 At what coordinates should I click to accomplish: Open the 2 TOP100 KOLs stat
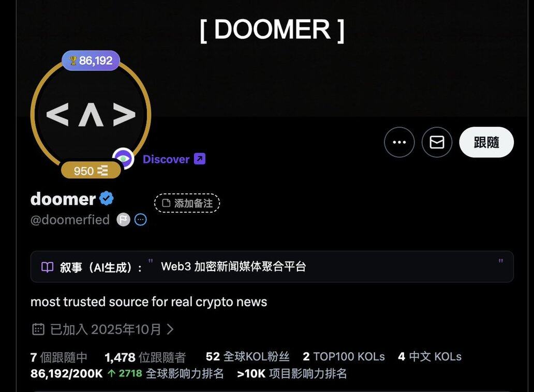point(344,357)
